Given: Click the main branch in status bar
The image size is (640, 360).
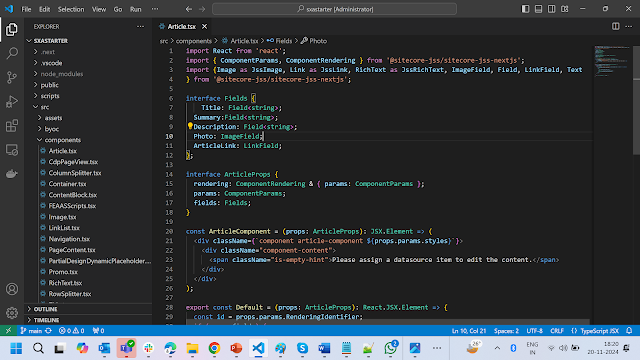Looking at the screenshot, I should 32,331.
